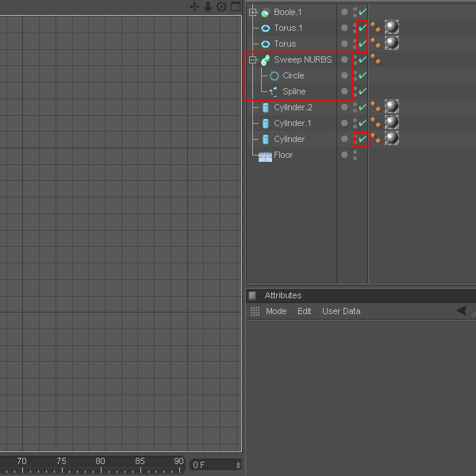Open the User Data menu

[341, 312]
